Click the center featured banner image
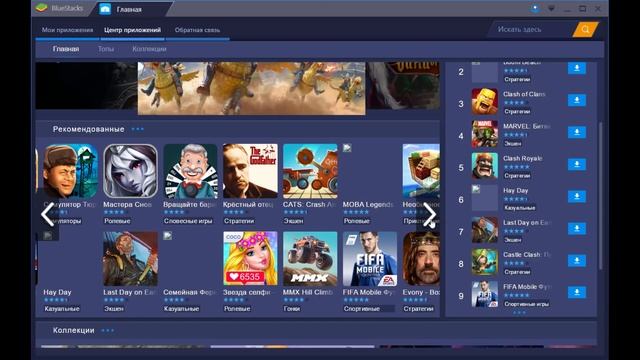 click(251, 88)
